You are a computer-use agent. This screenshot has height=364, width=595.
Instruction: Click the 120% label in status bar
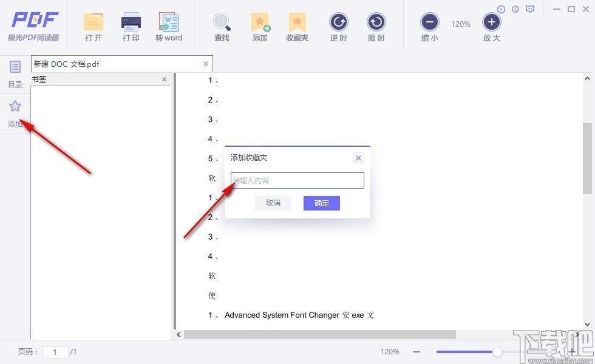tap(390, 352)
